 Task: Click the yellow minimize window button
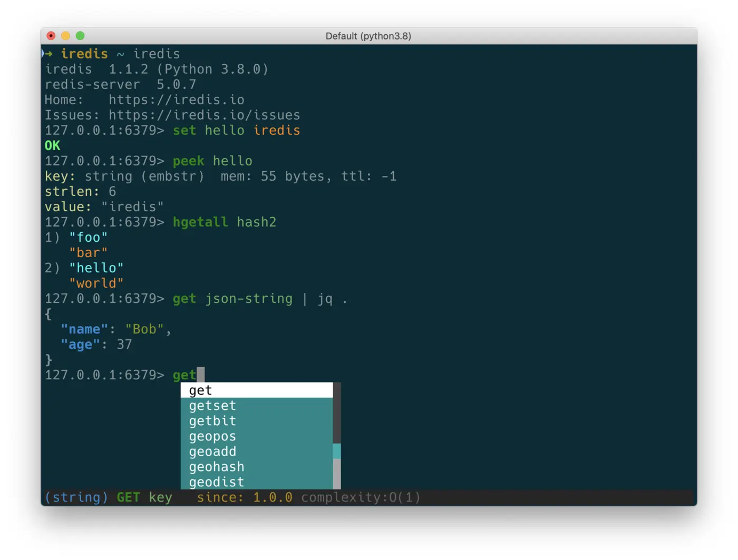point(65,36)
